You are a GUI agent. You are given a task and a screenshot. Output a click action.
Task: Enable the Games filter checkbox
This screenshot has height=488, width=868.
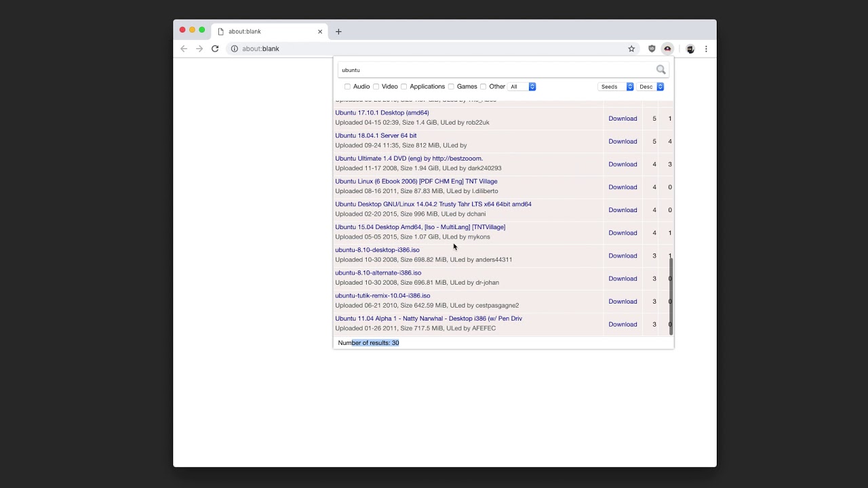tap(451, 87)
